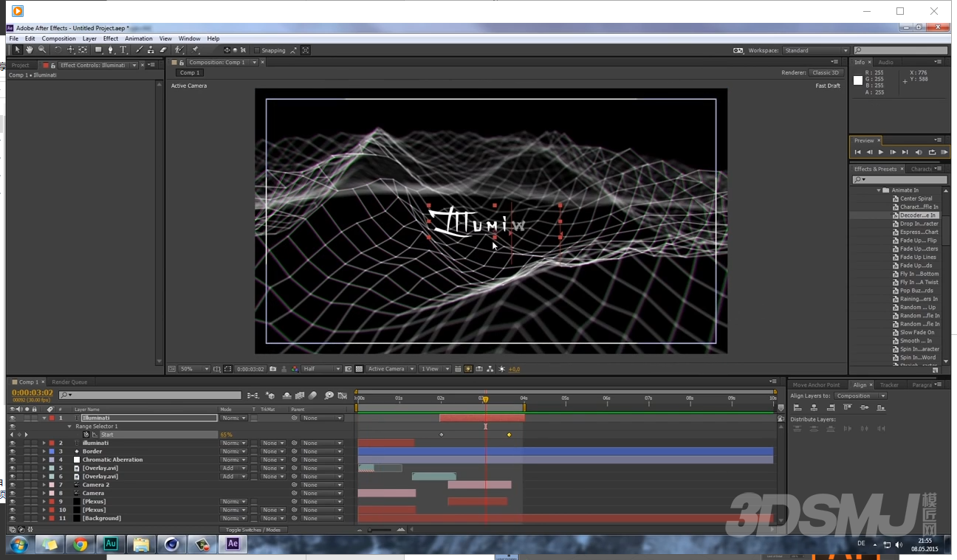Mute audio in the Preview panel
Image resolution: width=957 pixels, height=560 pixels.
click(x=919, y=152)
